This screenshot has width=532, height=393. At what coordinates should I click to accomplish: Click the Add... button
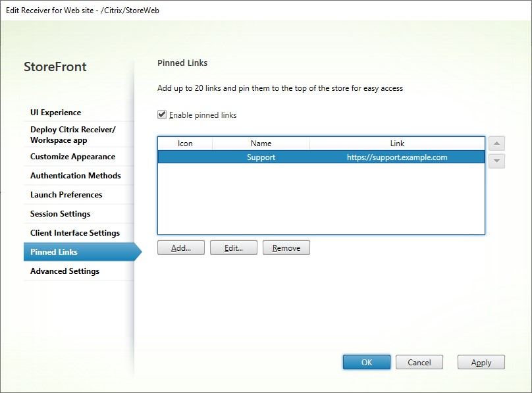click(x=181, y=248)
